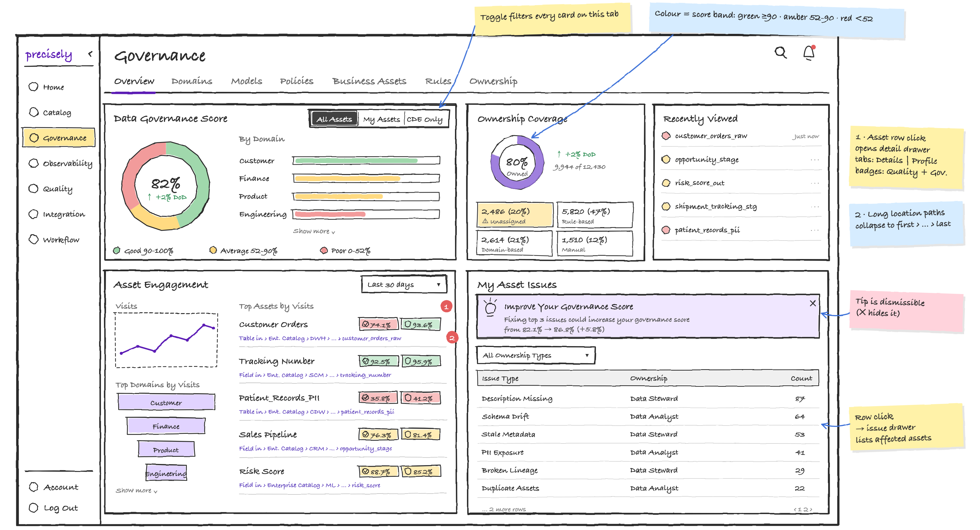Expand Show more under By Domain
The height and width of the screenshot is (530, 980).
point(314,231)
